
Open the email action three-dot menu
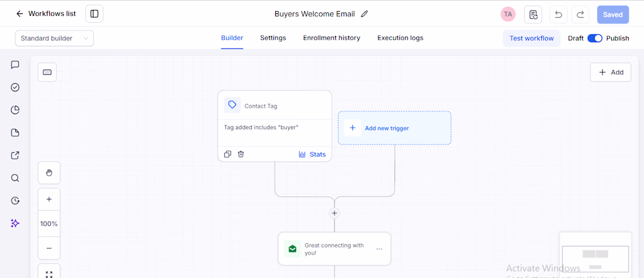(x=379, y=249)
